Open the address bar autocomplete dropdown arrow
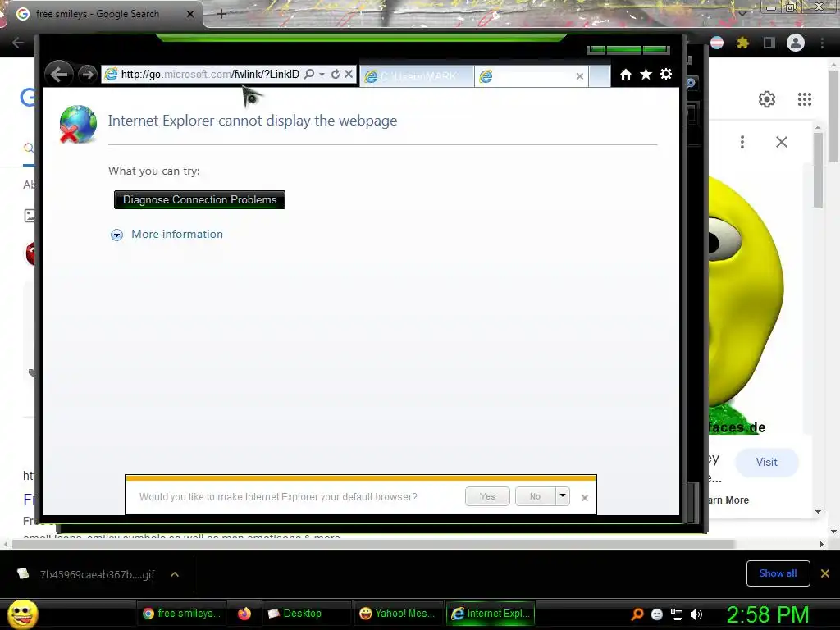Viewport: 840px width, 630px height. (322, 74)
